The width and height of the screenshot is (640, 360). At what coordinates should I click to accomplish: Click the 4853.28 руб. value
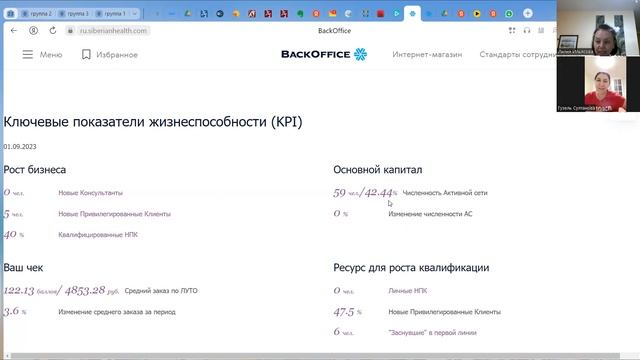[x=92, y=290]
